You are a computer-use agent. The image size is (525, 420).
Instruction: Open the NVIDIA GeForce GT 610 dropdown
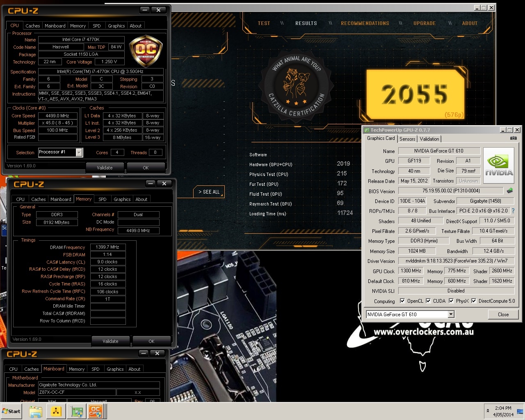pyautogui.click(x=451, y=315)
